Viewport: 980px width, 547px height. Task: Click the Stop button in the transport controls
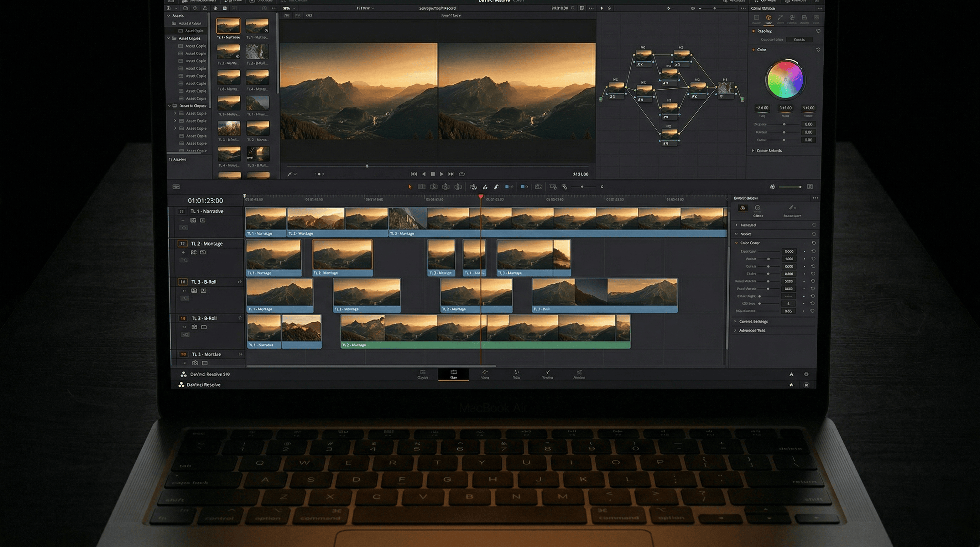(x=433, y=174)
